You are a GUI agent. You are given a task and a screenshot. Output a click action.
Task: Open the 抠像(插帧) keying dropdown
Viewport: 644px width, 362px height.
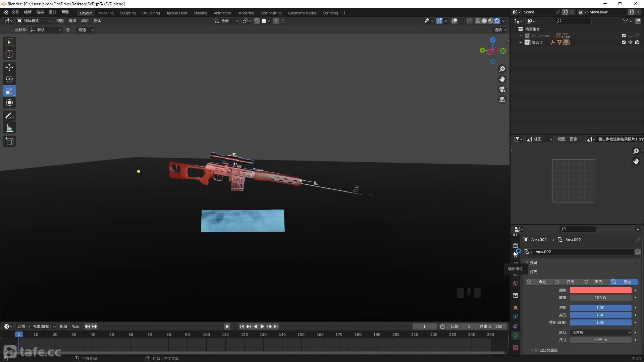point(44,326)
